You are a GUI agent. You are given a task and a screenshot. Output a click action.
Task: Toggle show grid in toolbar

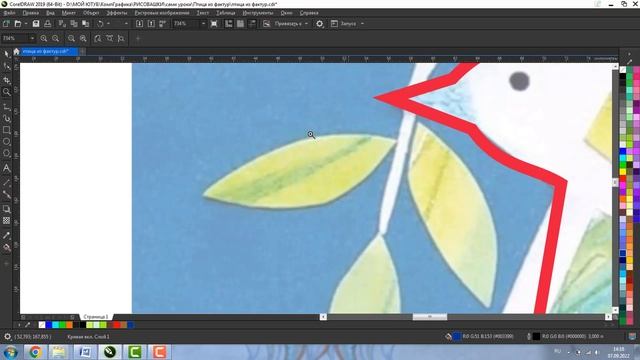(240, 24)
